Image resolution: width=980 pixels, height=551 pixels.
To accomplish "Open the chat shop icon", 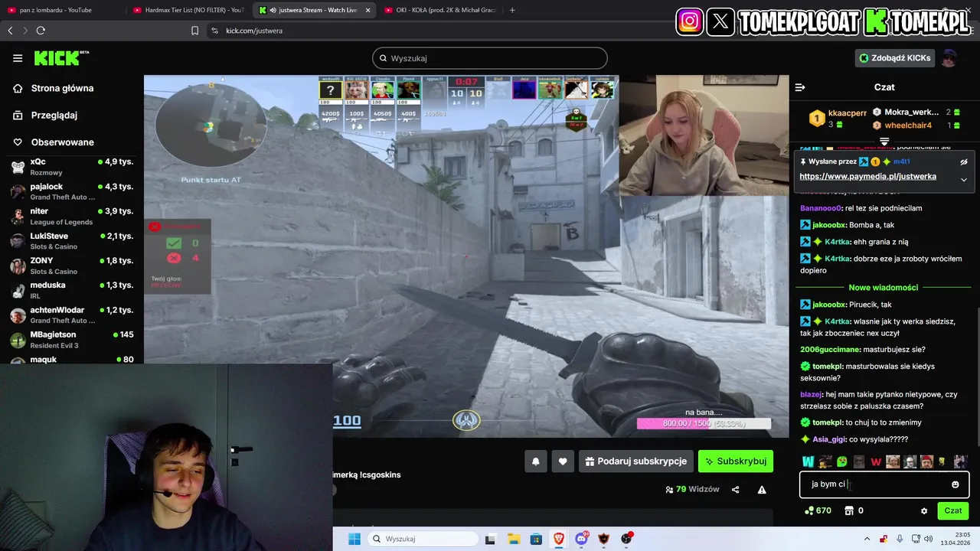I will 848,510.
